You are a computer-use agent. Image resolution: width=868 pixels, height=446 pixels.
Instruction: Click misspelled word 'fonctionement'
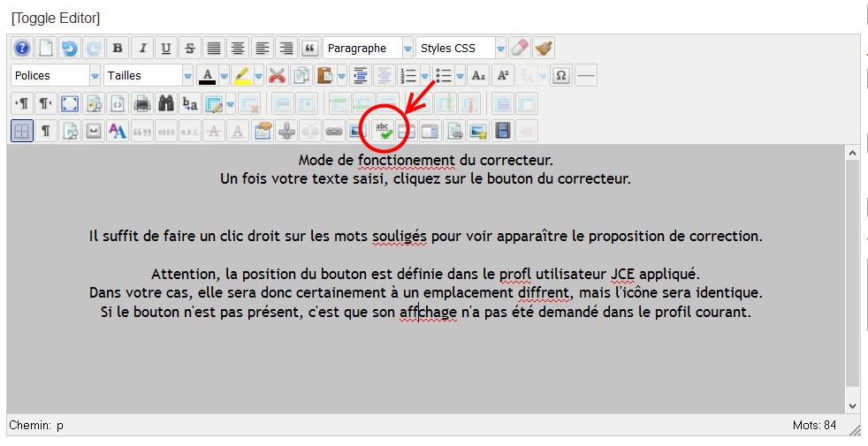(407, 161)
